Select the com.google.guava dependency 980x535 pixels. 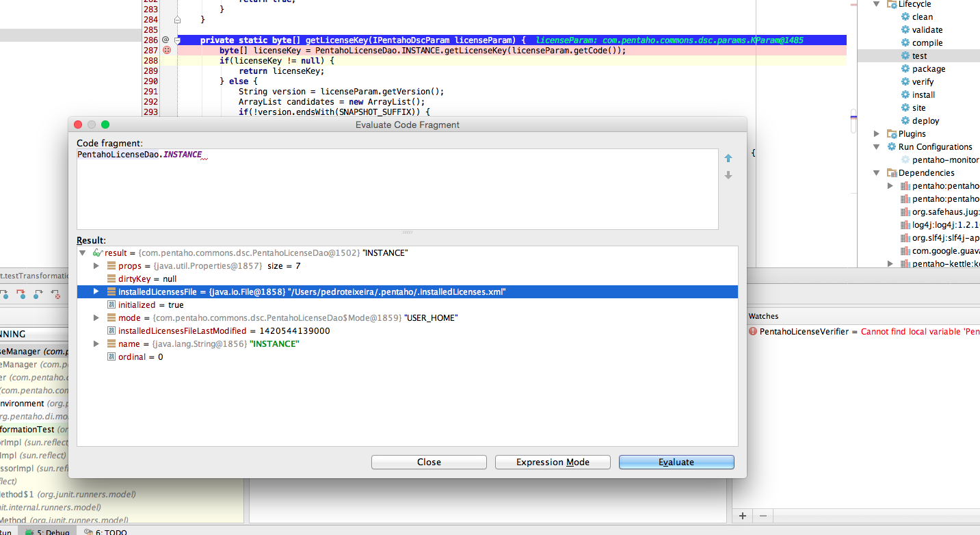(x=940, y=251)
